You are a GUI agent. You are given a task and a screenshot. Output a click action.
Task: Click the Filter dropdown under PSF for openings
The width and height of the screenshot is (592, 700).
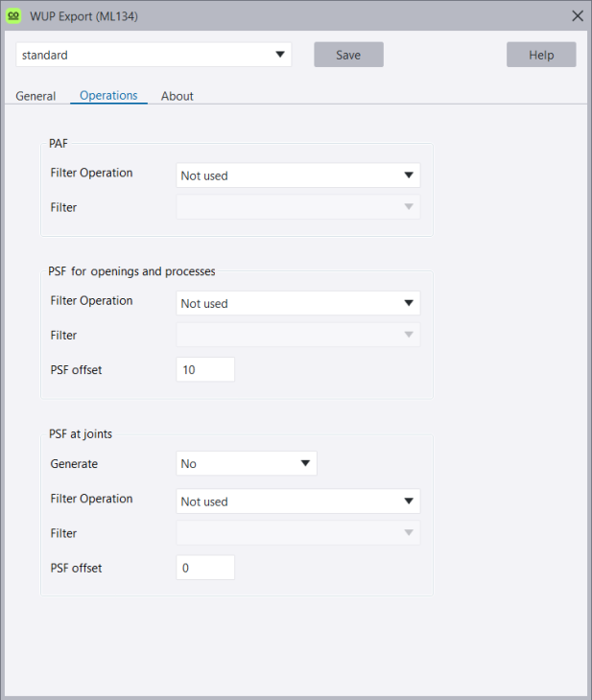298,335
